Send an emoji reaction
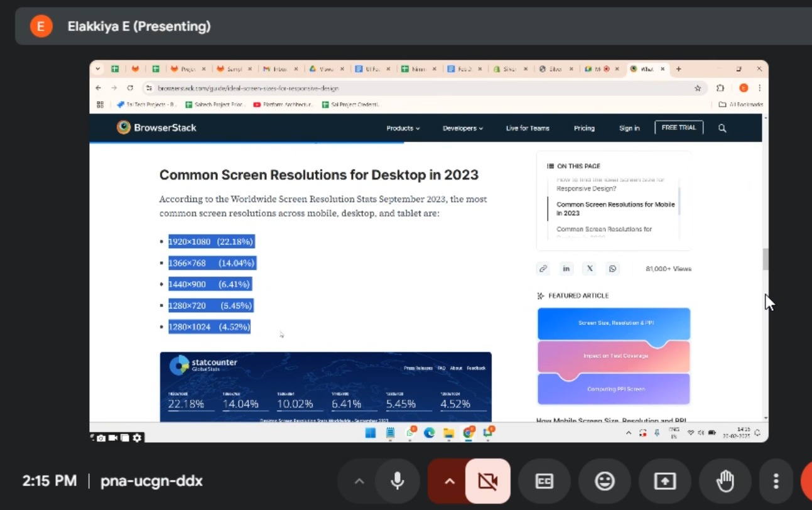The width and height of the screenshot is (812, 510). coord(604,481)
